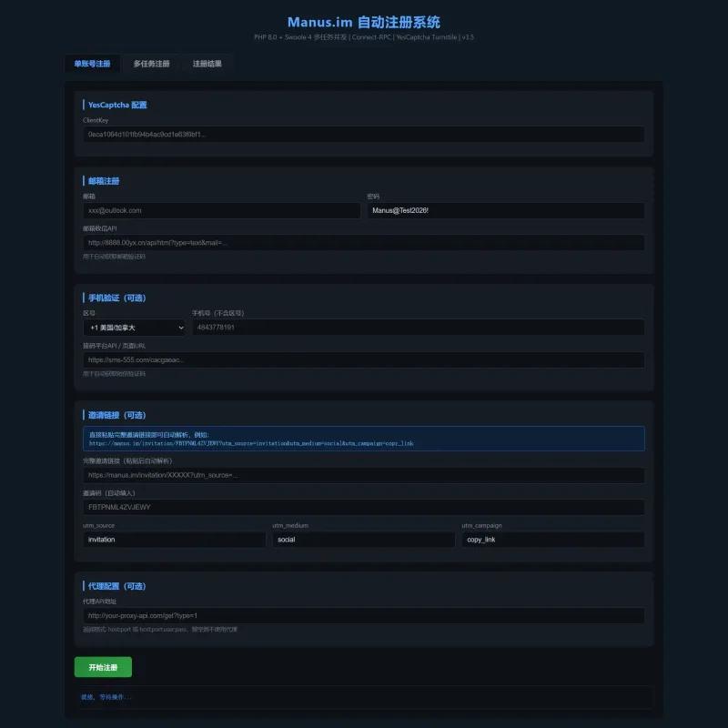Screen dimensions: 728x728
Task: Click the 邮箱注册 section heading
Action: [x=104, y=181]
